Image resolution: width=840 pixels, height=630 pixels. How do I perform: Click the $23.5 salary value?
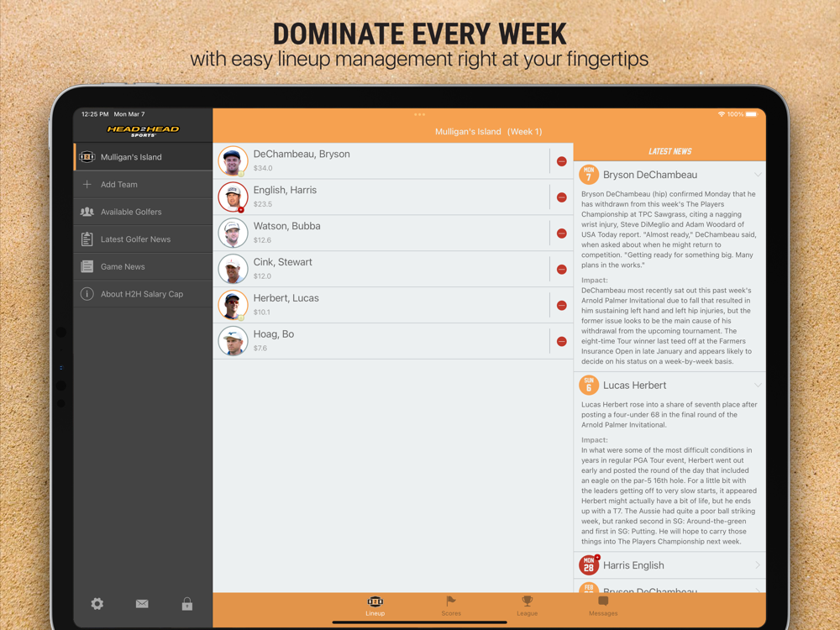[x=262, y=204]
